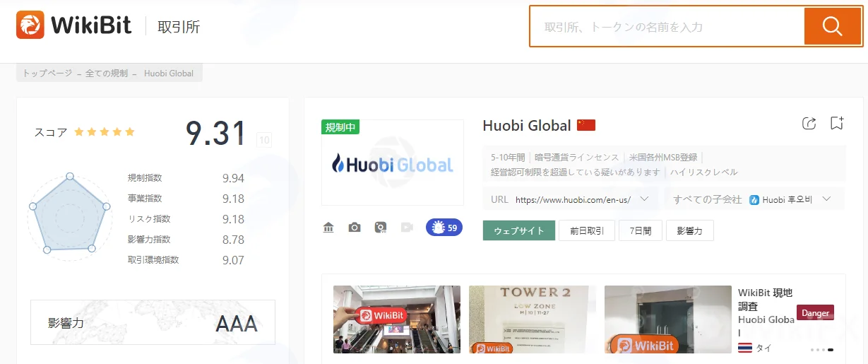
Task: Click the 取引所 header label
Action: click(x=179, y=27)
